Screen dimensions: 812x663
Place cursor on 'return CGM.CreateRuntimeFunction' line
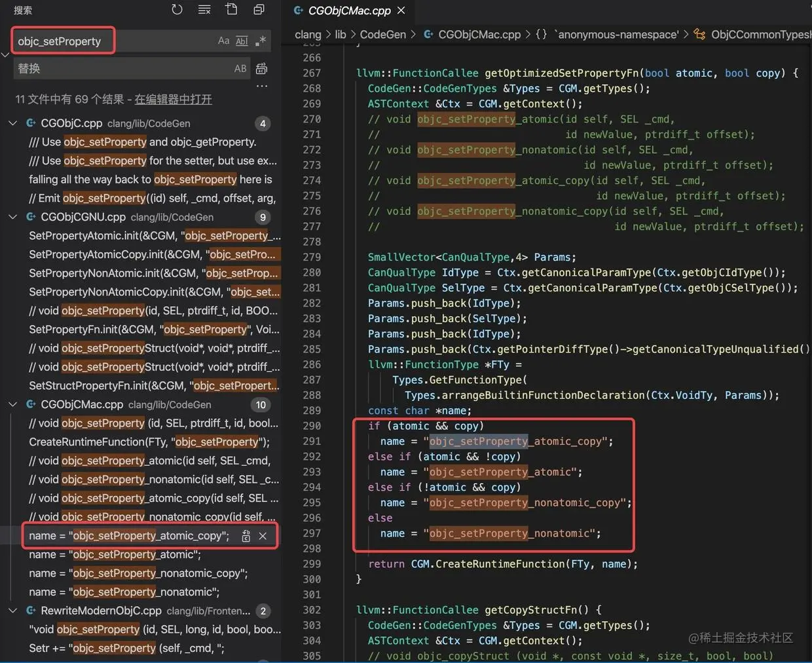(503, 564)
